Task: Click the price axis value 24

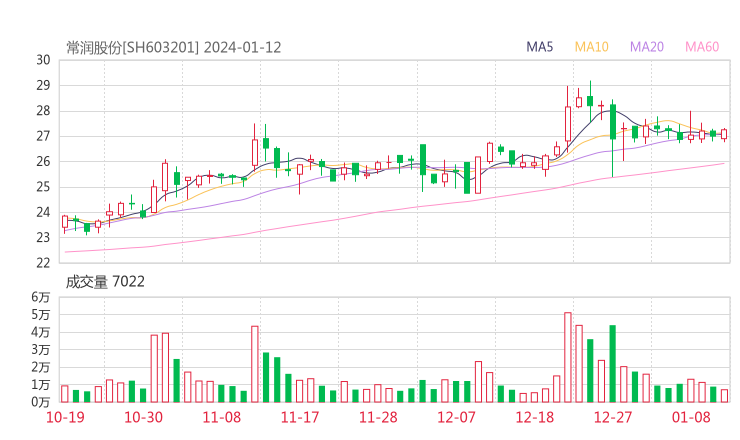Action: [43, 212]
